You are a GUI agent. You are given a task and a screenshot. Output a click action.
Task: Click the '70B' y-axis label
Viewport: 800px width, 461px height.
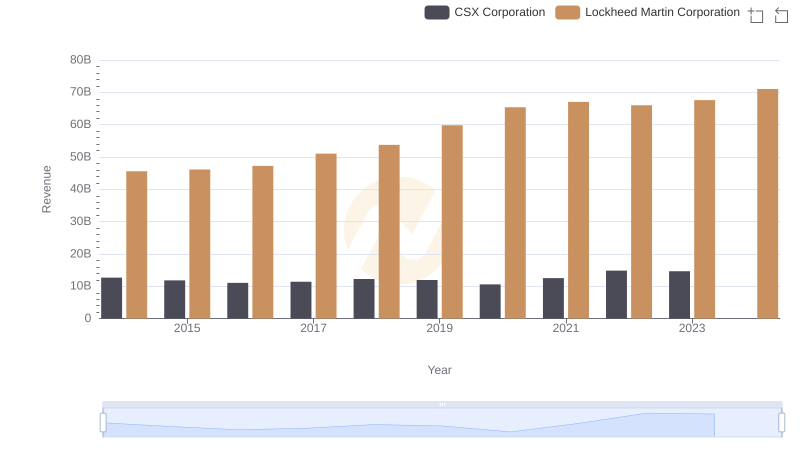pos(81,92)
